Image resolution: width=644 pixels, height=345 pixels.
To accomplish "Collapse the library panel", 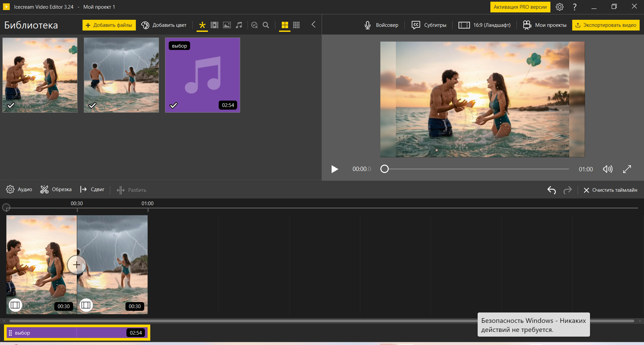I will pos(313,24).
